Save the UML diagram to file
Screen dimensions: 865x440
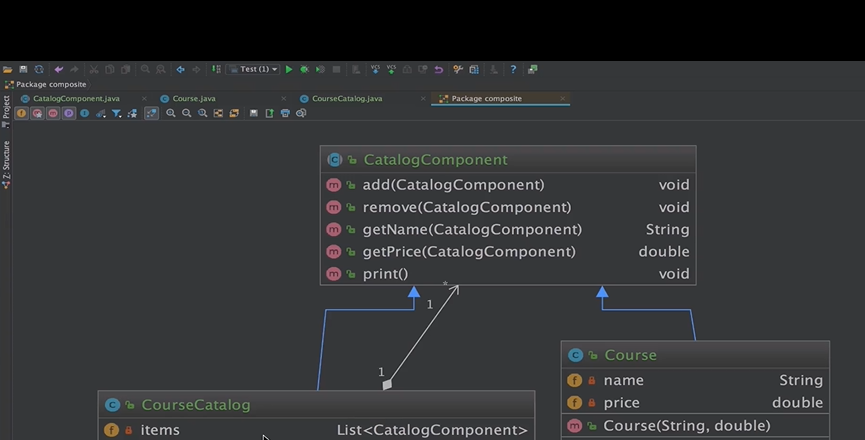pyautogui.click(x=254, y=114)
